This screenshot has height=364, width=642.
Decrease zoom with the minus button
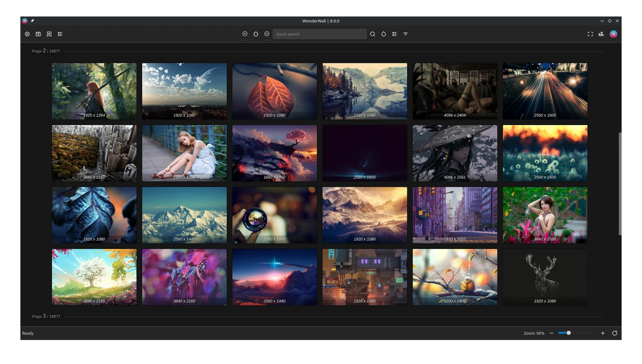pos(551,333)
